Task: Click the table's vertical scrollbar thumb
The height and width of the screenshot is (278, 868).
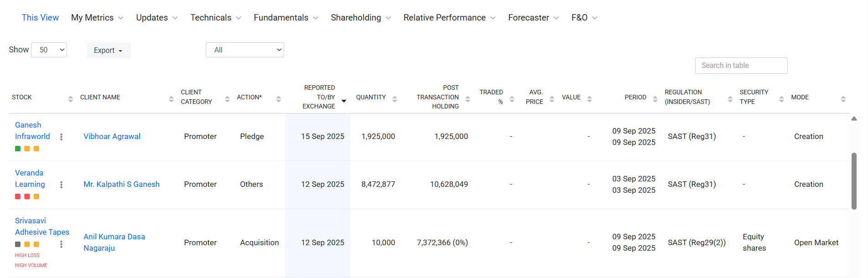Action: coord(854,181)
